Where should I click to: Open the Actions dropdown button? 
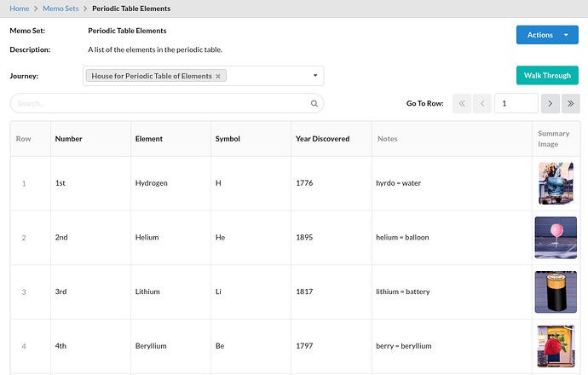547,35
